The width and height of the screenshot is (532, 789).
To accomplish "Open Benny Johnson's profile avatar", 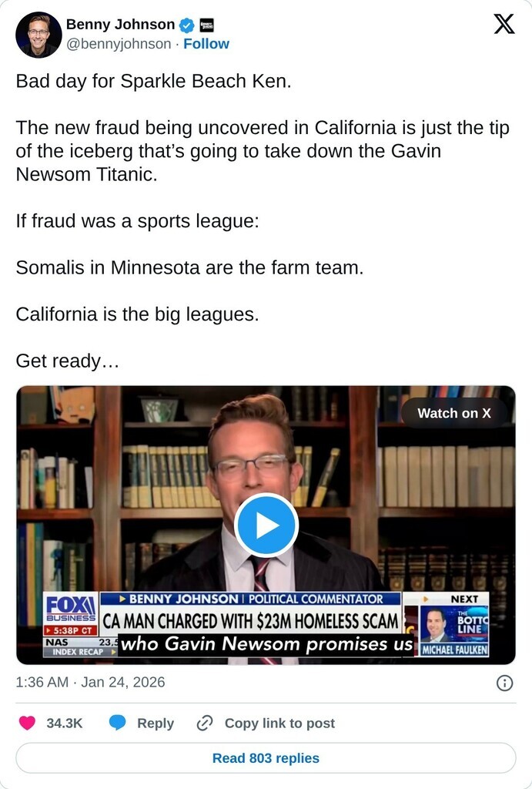I will click(38, 35).
